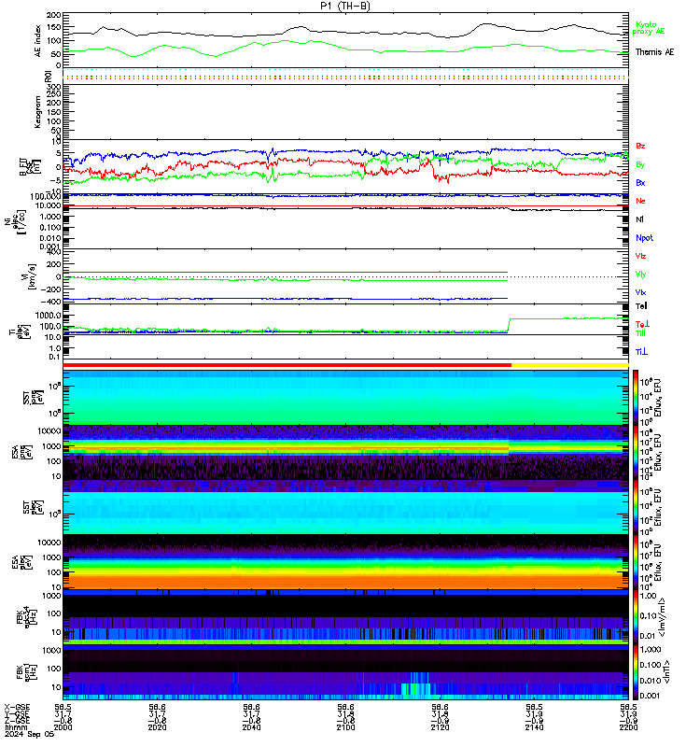Click the 2100 time axis tick label
This screenshot has height=747, width=700.
[345, 727]
